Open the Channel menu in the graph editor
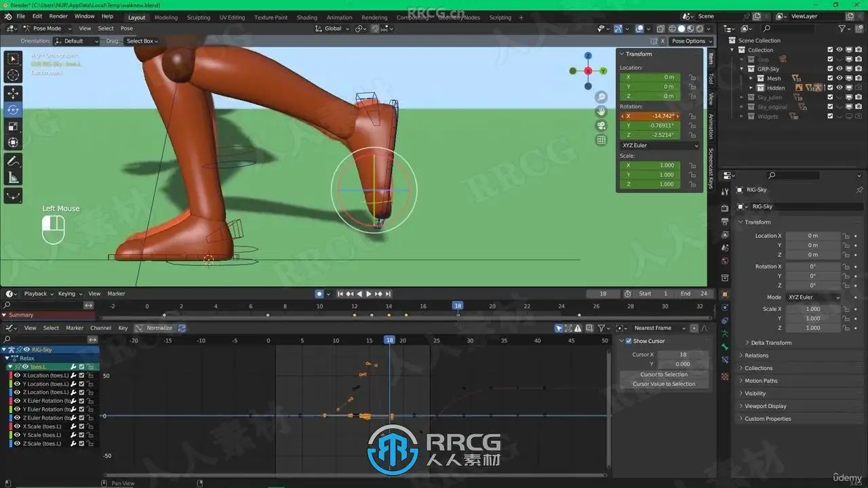 click(x=100, y=328)
